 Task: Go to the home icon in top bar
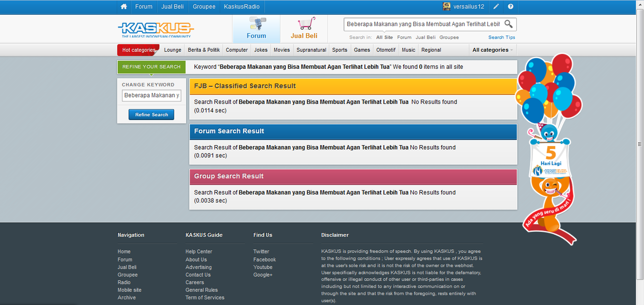coord(124,7)
